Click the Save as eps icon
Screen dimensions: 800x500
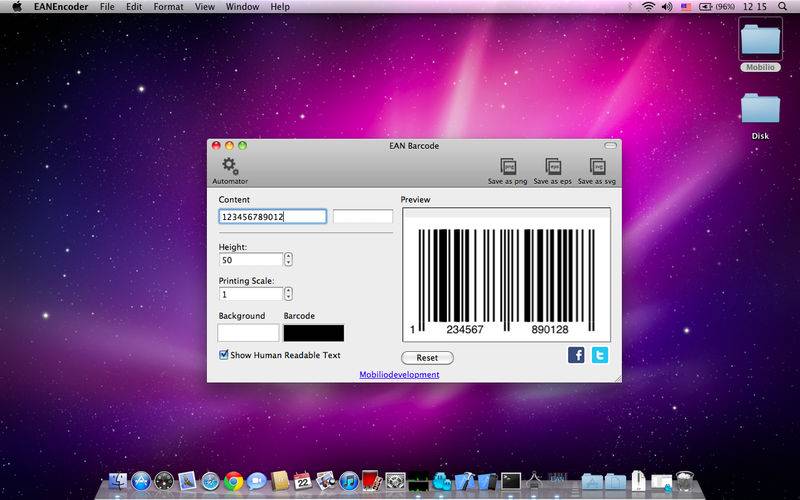click(x=552, y=167)
